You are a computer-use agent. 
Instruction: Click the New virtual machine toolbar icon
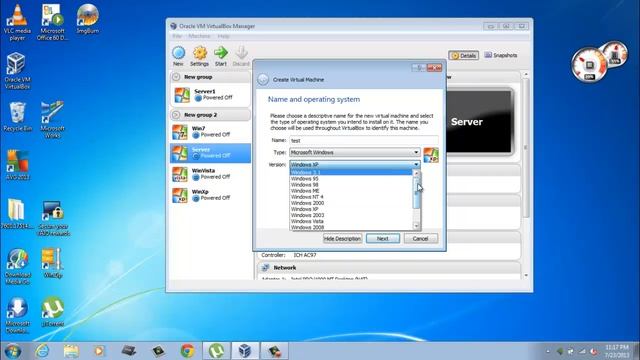tap(178, 56)
